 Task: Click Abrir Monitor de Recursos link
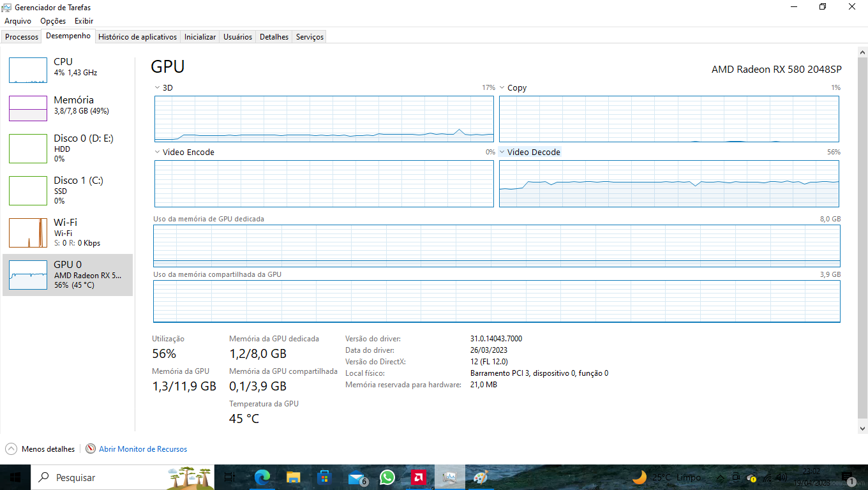point(143,449)
